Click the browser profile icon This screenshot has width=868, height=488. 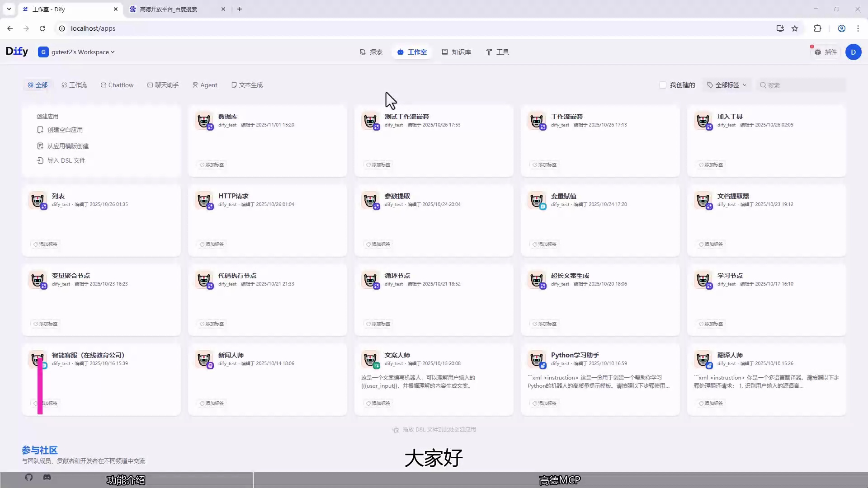click(x=842, y=28)
